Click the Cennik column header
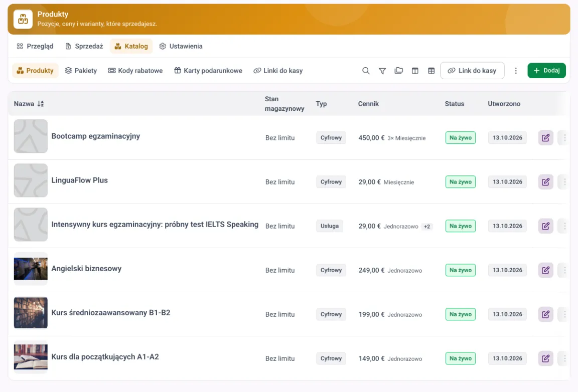 [368, 104]
